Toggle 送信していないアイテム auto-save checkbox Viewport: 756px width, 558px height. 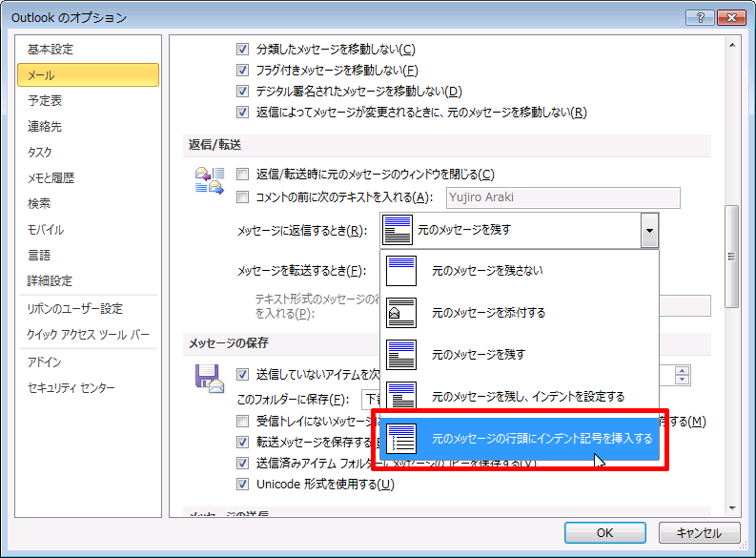tap(242, 374)
